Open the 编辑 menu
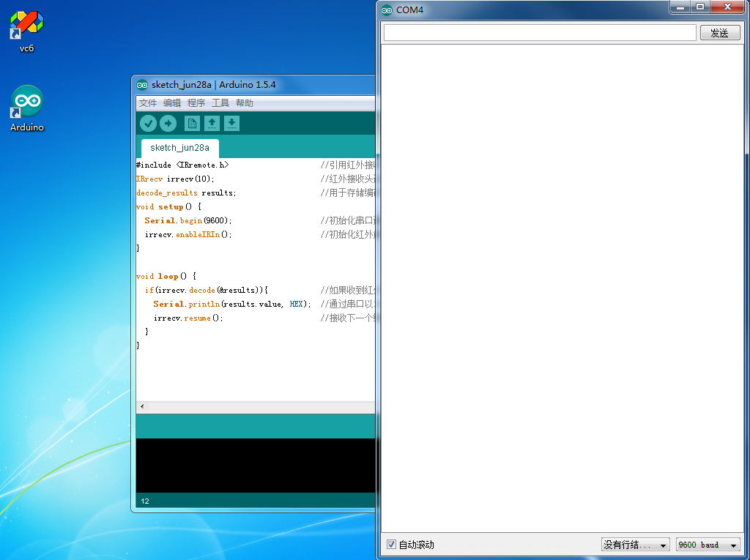 (172, 103)
